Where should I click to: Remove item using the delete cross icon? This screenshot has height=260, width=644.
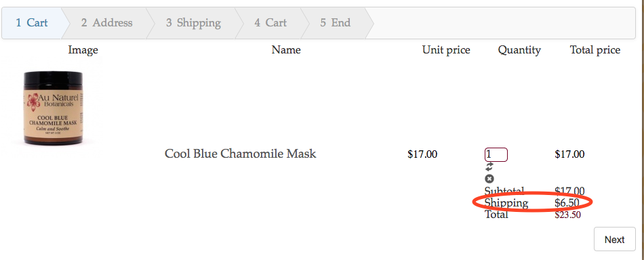[x=489, y=179]
